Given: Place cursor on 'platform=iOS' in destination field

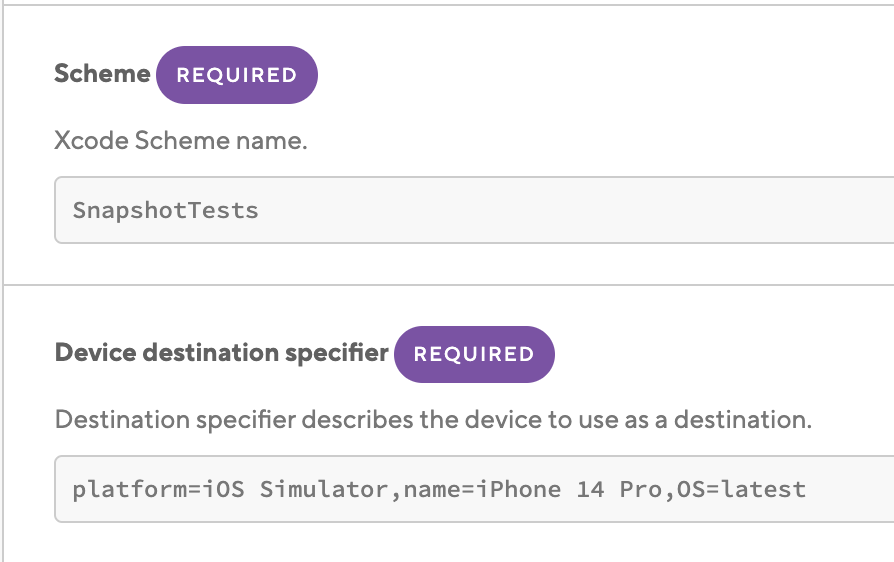Looking at the screenshot, I should [159, 489].
